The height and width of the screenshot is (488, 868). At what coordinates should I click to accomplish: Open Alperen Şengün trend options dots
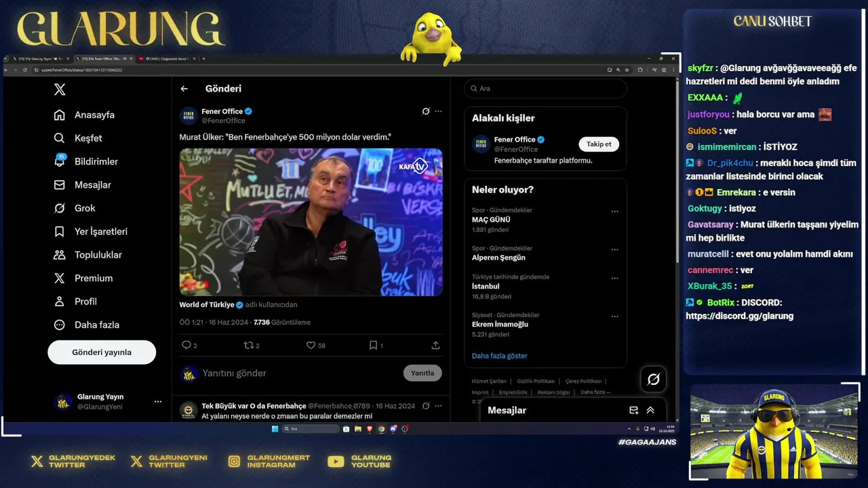[614, 249]
